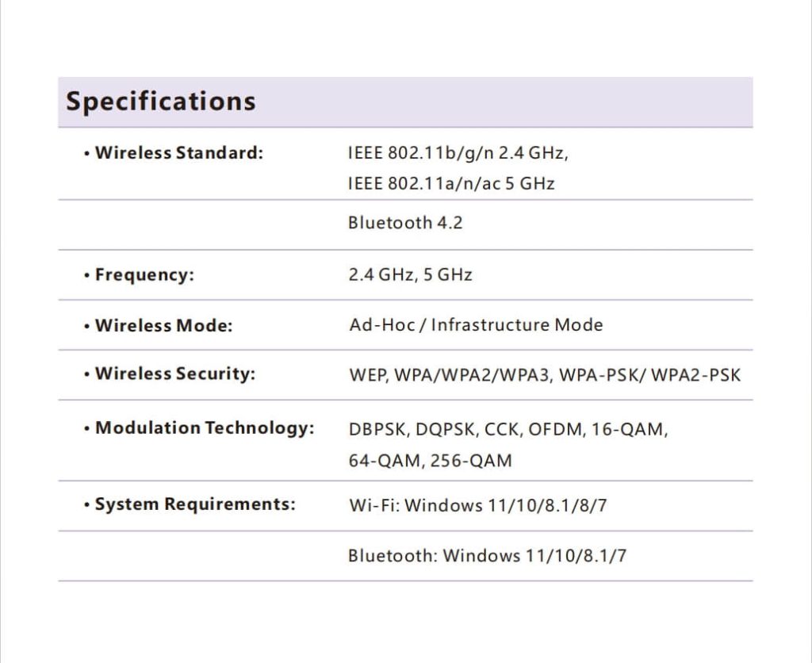Image resolution: width=812 pixels, height=663 pixels.
Task: Select the 64-QAM, 256-QAM line
Action: [430, 461]
